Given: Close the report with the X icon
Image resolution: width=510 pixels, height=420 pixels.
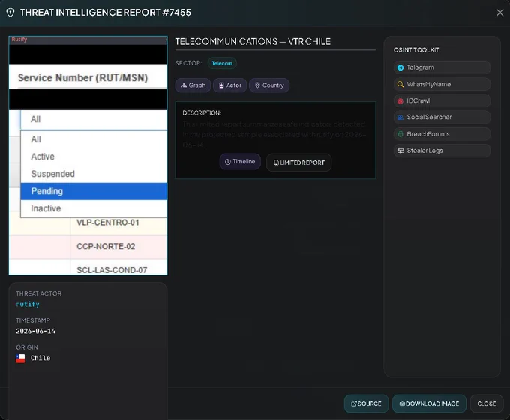Looking at the screenshot, I should tap(499, 13).
